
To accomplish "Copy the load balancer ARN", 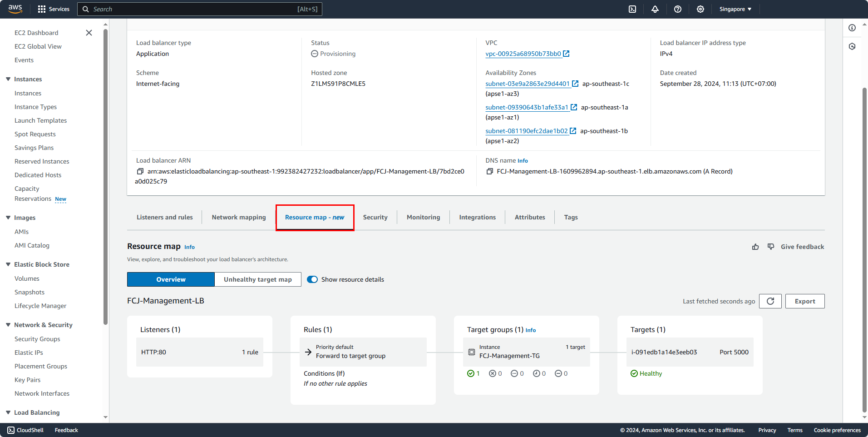I will pos(140,171).
